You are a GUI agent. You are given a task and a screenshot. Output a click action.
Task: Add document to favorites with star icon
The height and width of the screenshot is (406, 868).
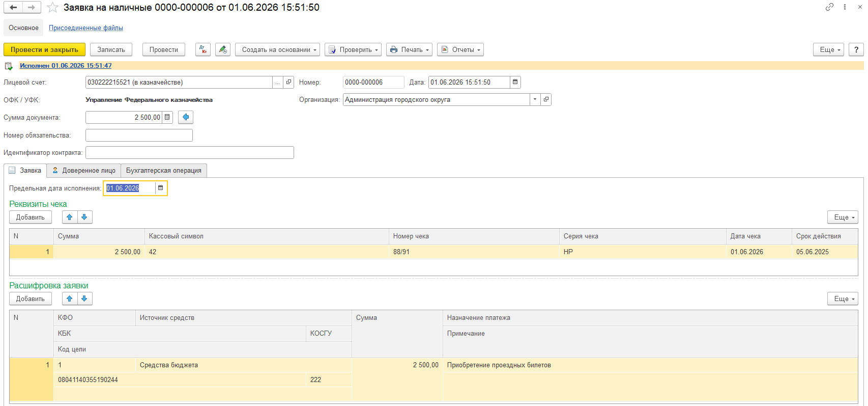[x=52, y=7]
